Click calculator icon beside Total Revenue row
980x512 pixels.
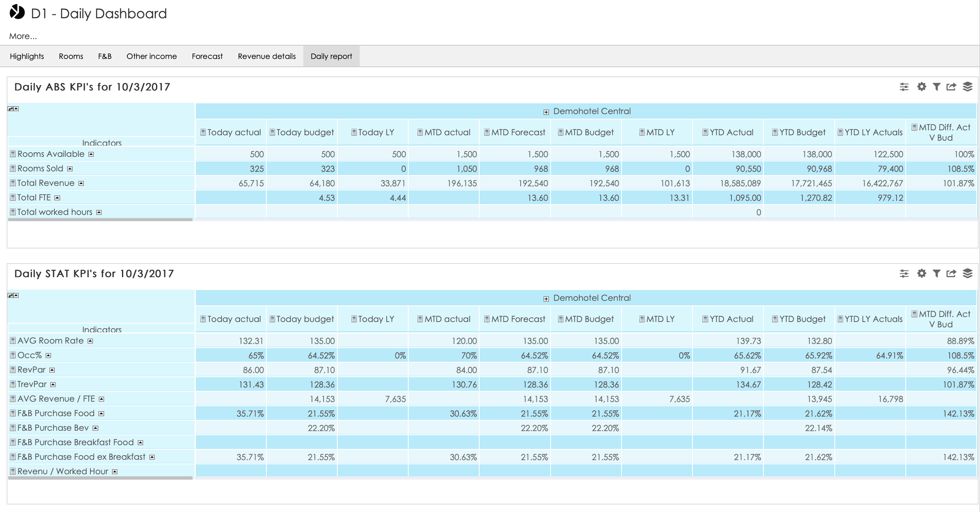point(13,183)
